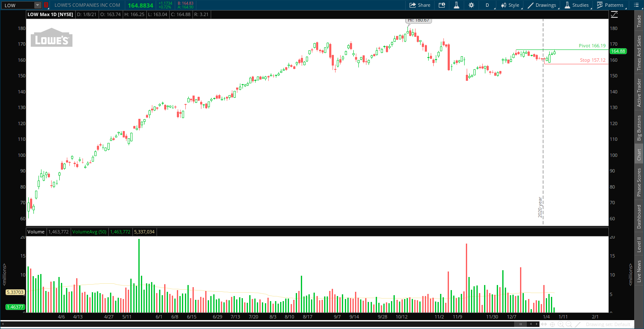Open the Style menu
This screenshot has width=644, height=329.
510,5
